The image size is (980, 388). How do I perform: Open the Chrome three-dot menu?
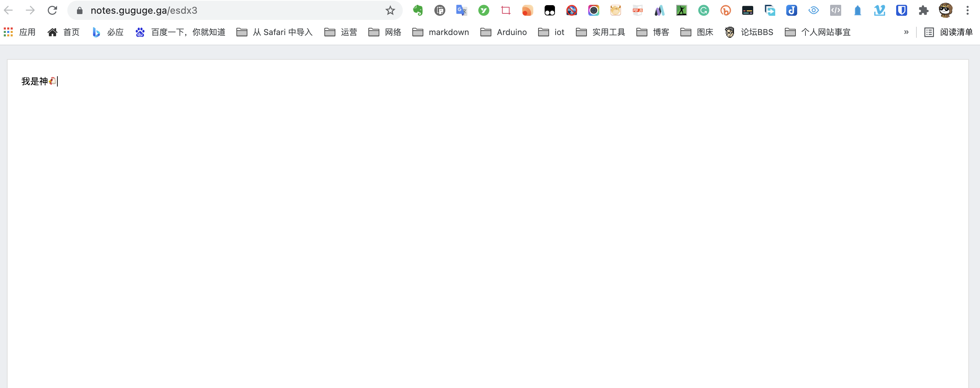pyautogui.click(x=967, y=10)
